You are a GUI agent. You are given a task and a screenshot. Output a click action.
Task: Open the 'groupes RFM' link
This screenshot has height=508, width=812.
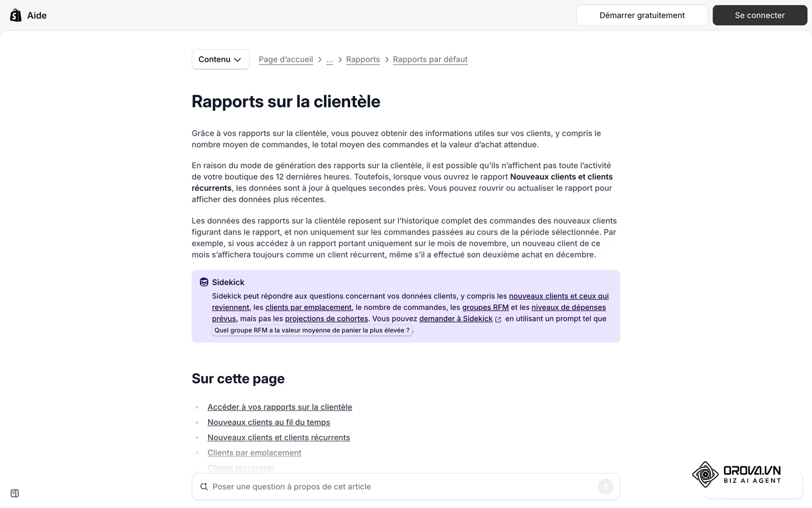coord(485,307)
